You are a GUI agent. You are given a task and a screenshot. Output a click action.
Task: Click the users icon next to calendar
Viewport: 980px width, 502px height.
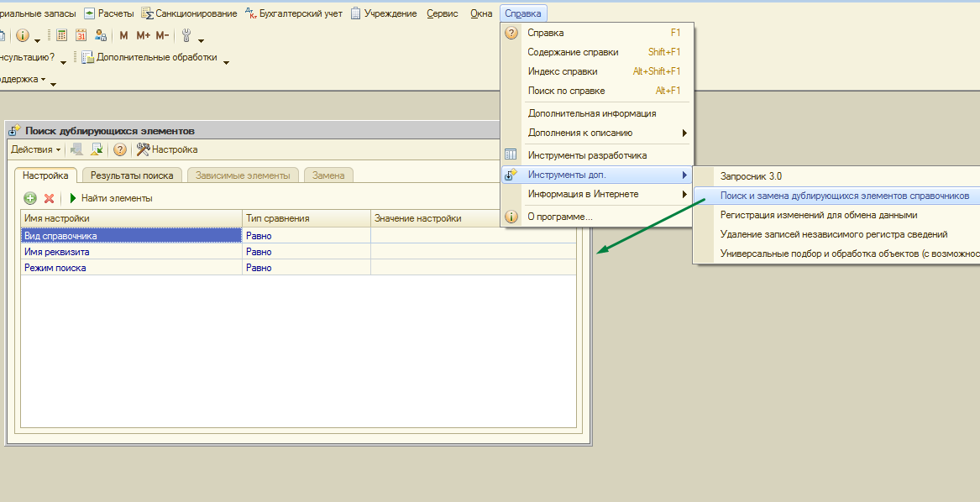[x=101, y=35]
